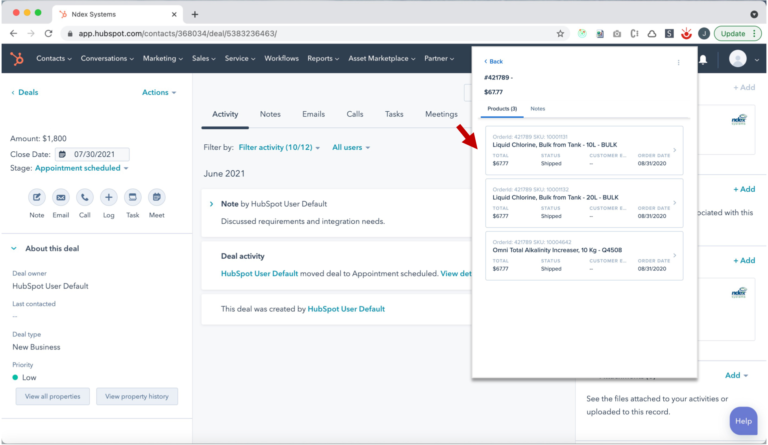Open the Actions dropdown
768x445 pixels.
pos(159,93)
